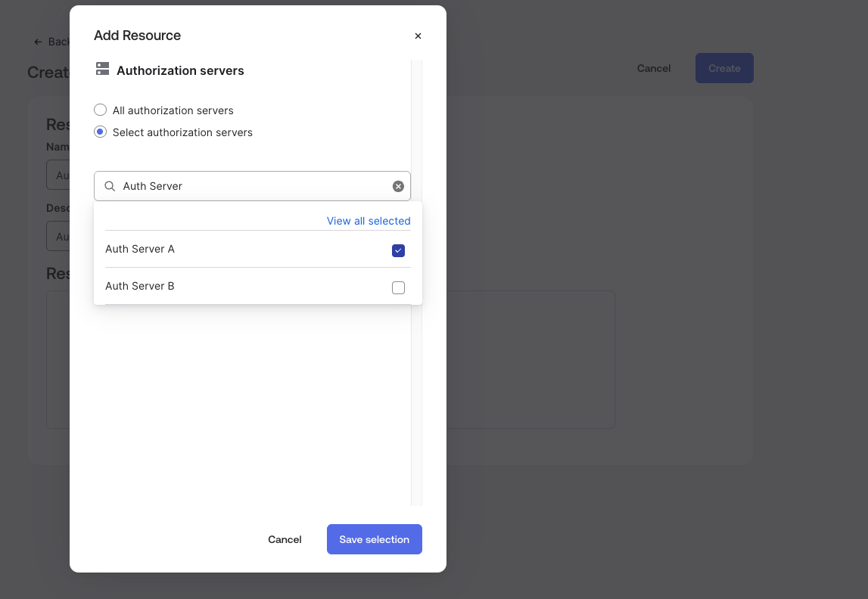Clear the search field using the circled X icon

398,186
